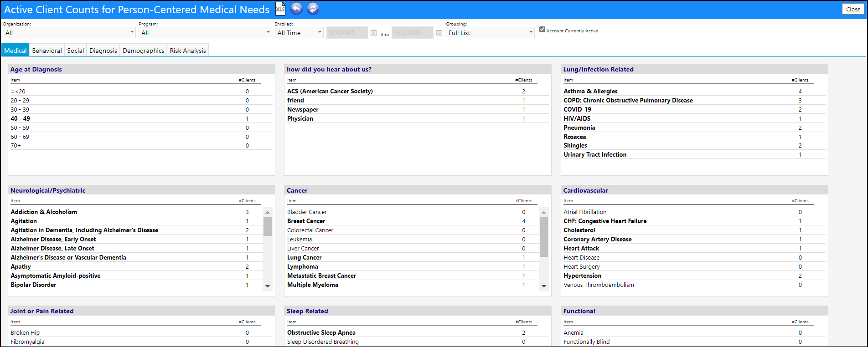The height and width of the screenshot is (347, 868).
Task: View the Risk Analysis tab
Action: 188,51
